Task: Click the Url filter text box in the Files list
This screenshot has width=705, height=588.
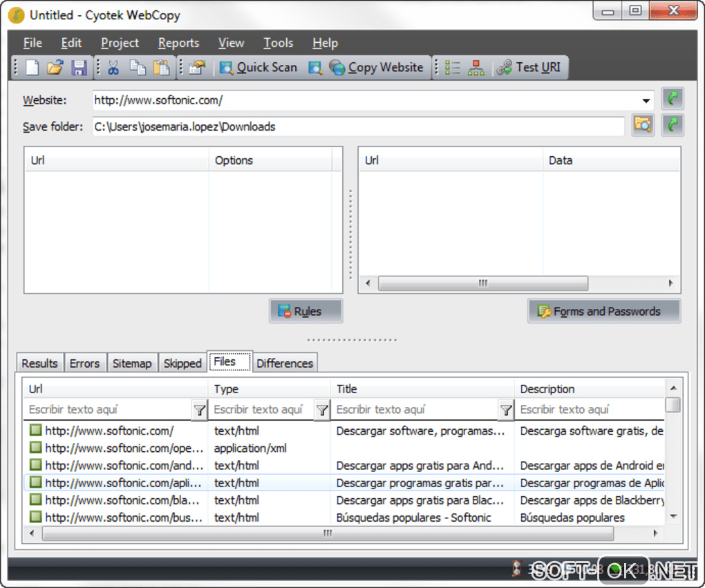Action: tap(108, 410)
